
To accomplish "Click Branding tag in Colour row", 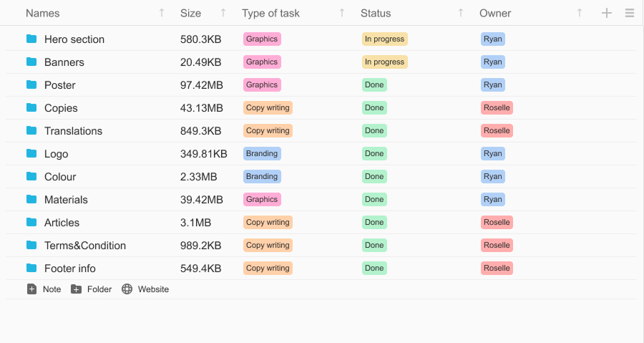I will pyautogui.click(x=262, y=177).
